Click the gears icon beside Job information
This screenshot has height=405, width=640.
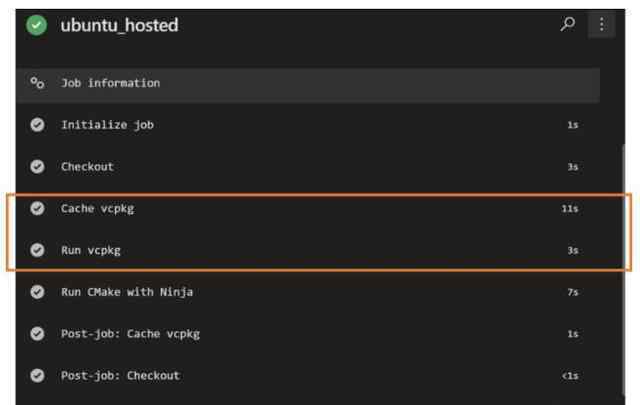pos(37,83)
